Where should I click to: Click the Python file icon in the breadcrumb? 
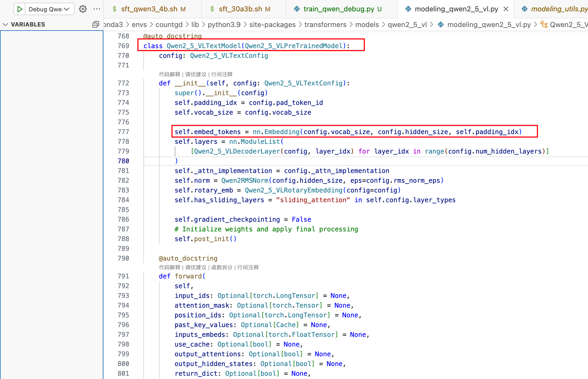(441, 25)
